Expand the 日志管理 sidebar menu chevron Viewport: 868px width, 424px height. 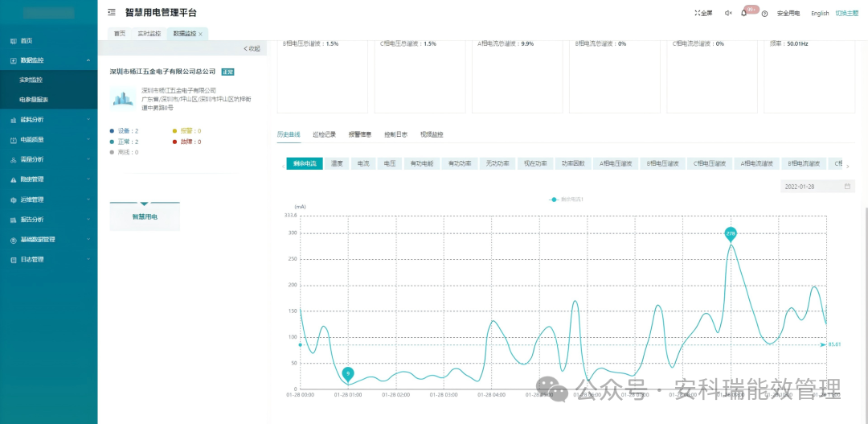pos(88,259)
